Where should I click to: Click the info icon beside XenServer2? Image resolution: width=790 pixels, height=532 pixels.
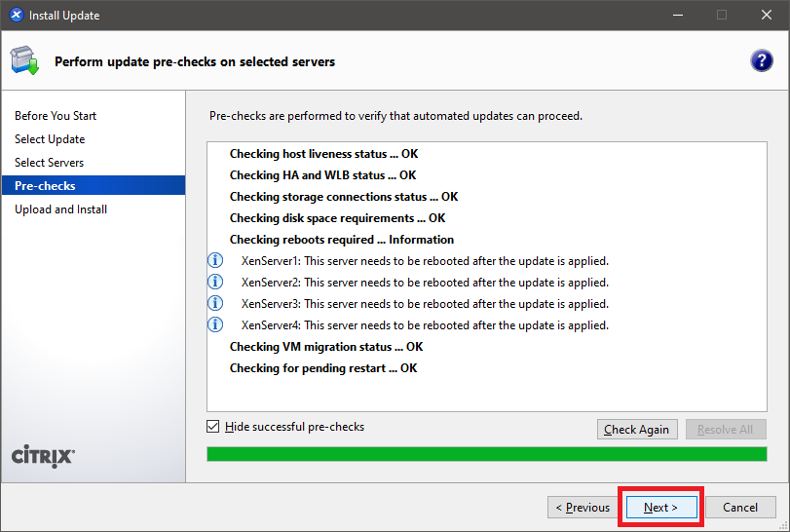216,283
